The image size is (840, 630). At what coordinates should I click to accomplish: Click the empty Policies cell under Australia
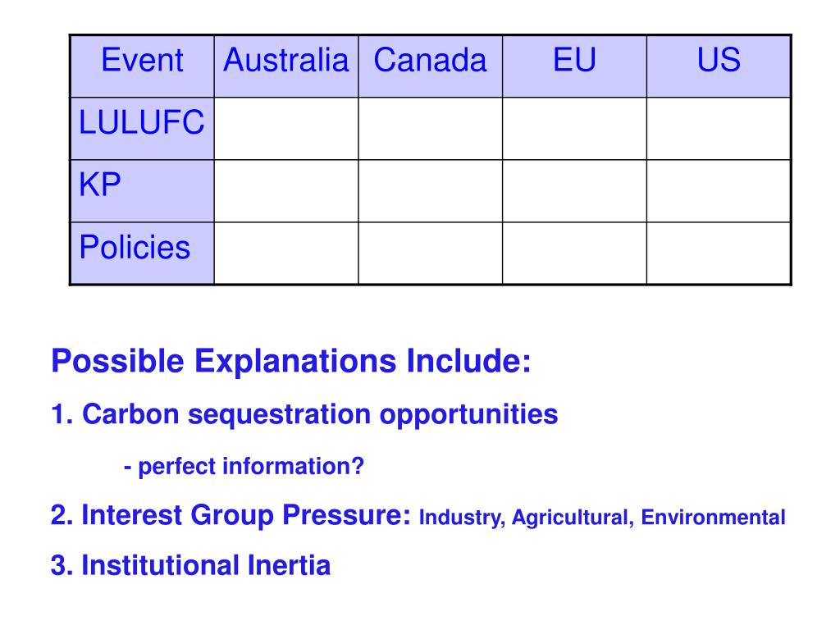coord(286,253)
